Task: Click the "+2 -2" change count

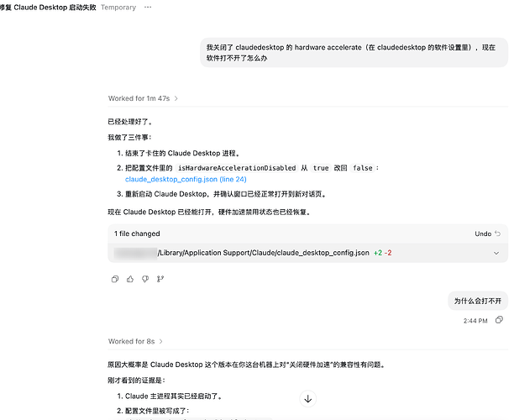Action: [x=382, y=253]
